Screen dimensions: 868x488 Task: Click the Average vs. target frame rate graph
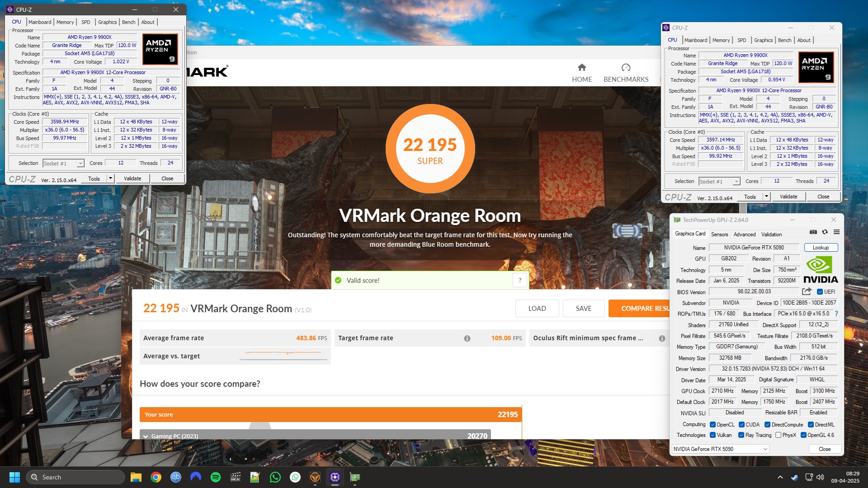click(x=283, y=356)
